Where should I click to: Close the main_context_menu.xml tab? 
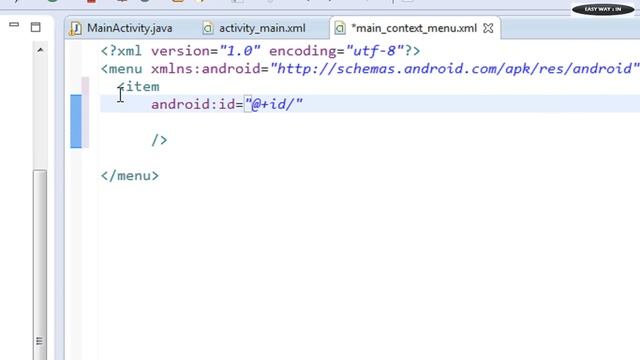pos(488,28)
